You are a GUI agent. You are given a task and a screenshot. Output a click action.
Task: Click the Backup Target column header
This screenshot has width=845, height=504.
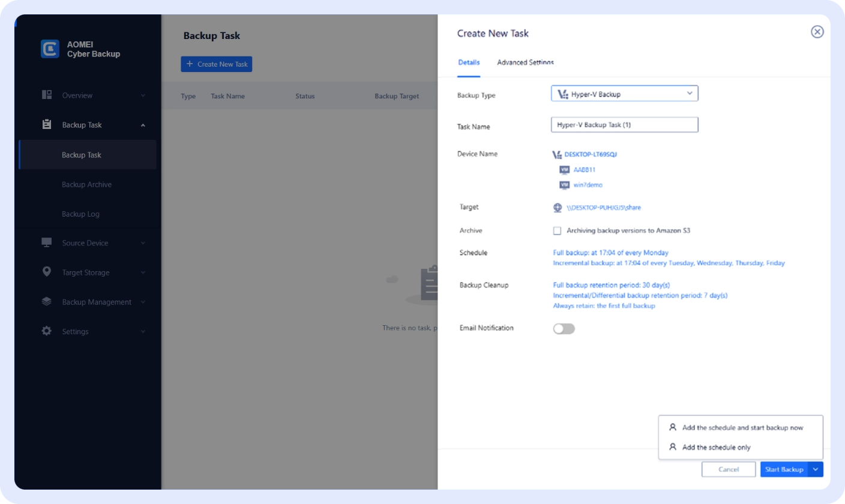point(397,96)
